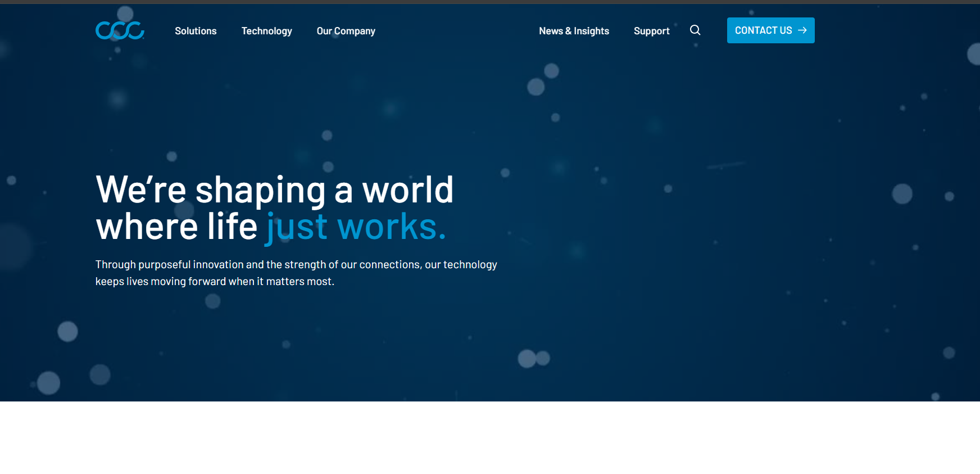Open the Solutions menu
The image size is (980, 474).
coord(196,31)
